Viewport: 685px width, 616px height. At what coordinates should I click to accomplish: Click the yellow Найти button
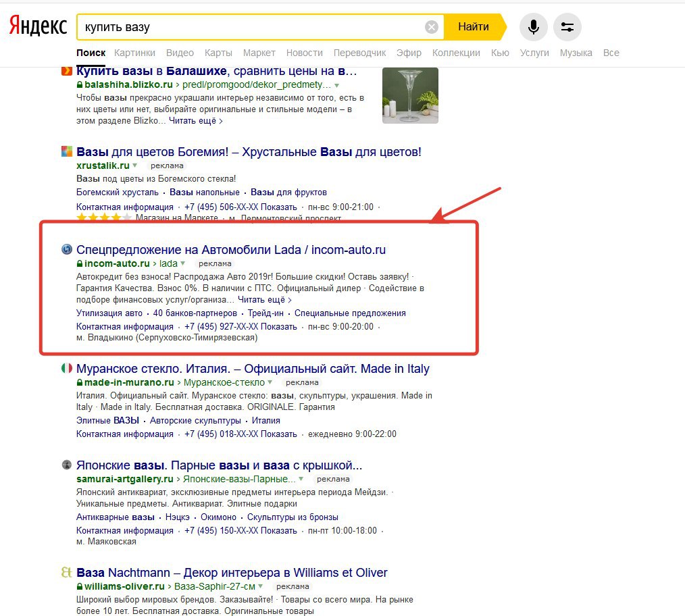pos(474,27)
